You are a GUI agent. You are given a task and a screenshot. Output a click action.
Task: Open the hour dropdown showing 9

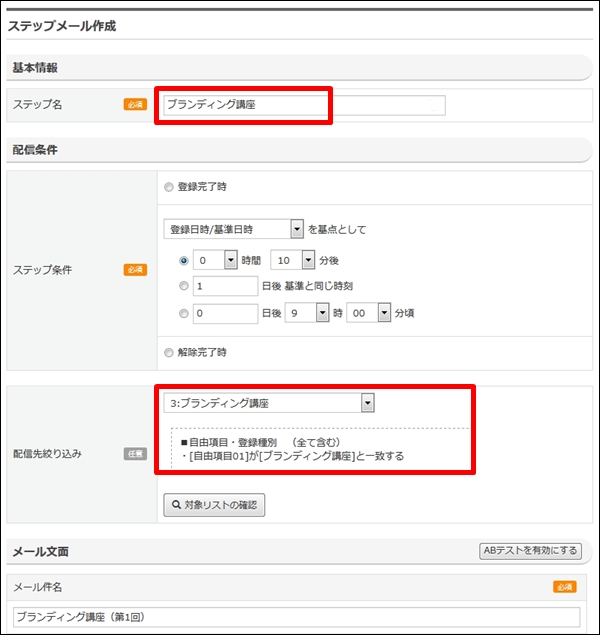pos(307,313)
